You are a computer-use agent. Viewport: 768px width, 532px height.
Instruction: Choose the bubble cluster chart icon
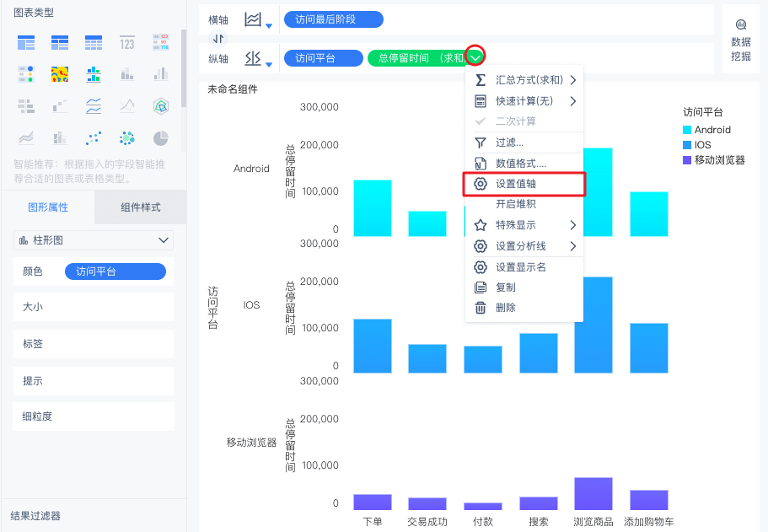(126, 138)
